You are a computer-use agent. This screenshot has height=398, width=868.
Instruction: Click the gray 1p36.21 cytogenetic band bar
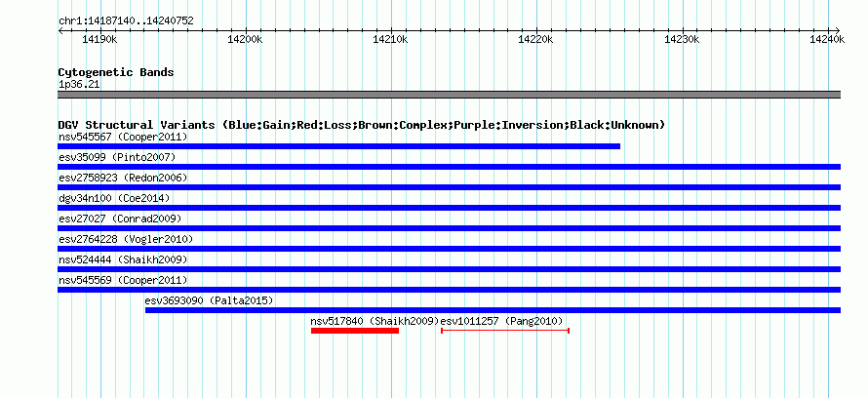click(449, 95)
